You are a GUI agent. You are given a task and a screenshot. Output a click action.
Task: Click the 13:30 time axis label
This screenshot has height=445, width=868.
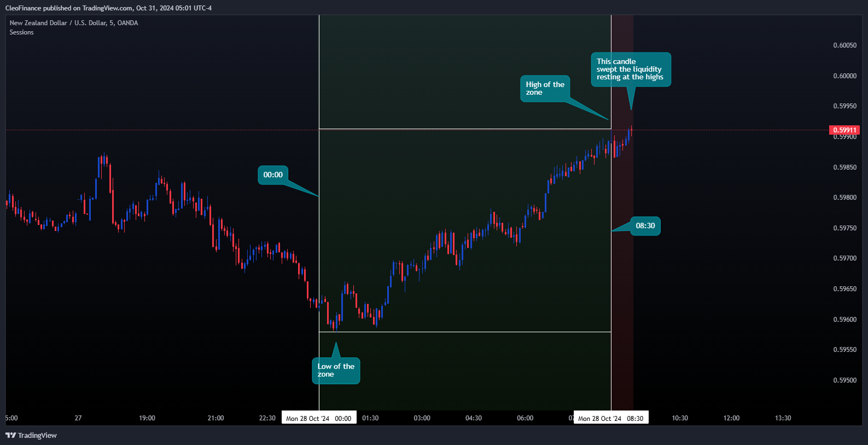(783, 418)
